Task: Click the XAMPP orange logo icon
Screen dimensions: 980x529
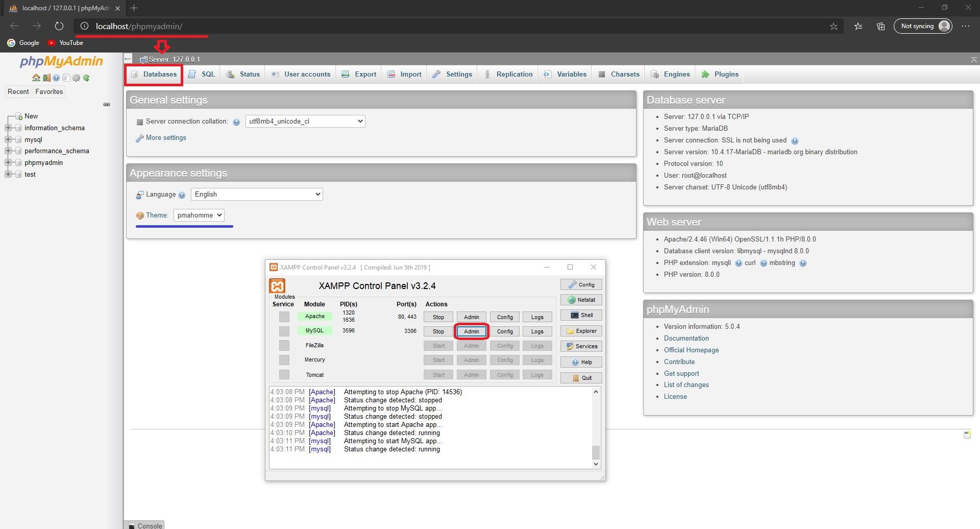Action: 277,285
